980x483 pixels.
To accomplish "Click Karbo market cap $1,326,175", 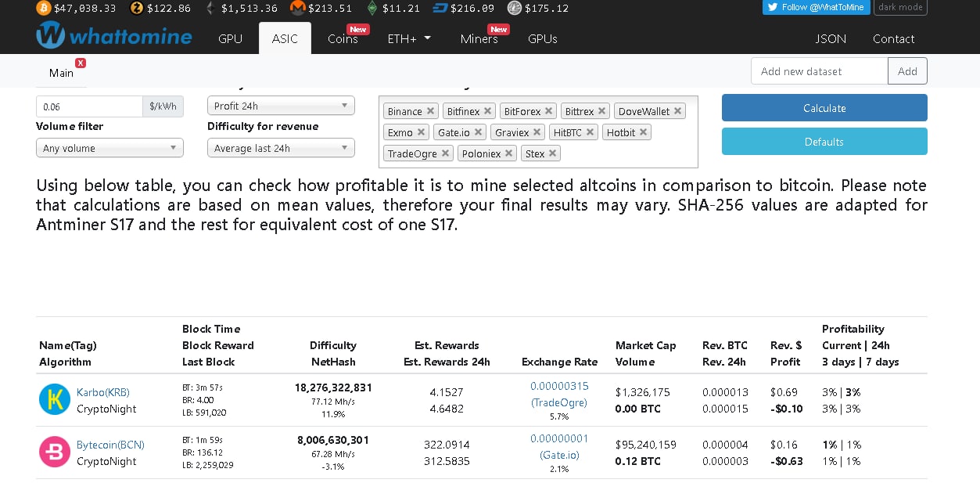I will (x=642, y=392).
